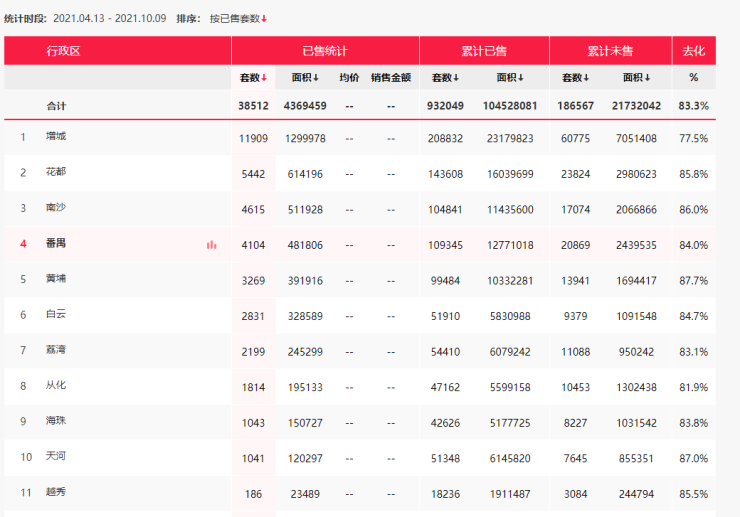The height and width of the screenshot is (517, 740).
Task: Open the 黄埔 district details
Action: [56, 279]
